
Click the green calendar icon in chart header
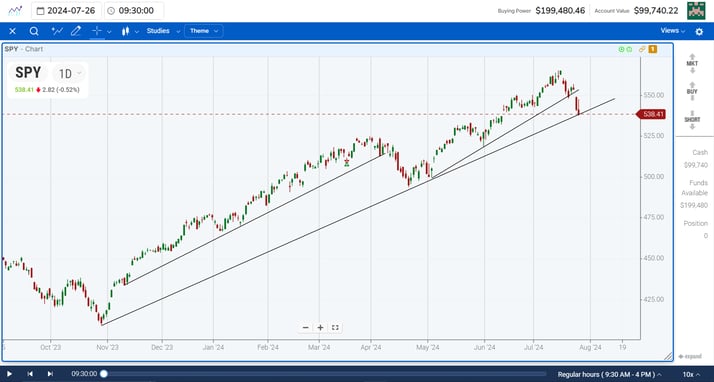click(629, 49)
